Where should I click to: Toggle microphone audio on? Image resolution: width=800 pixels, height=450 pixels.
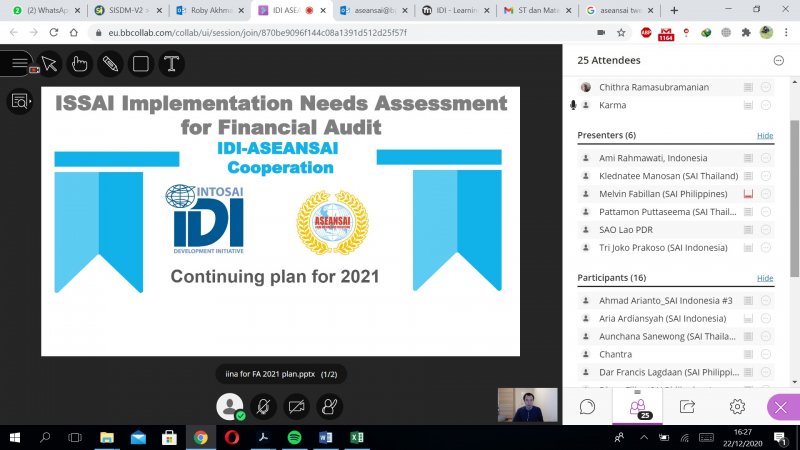tap(263, 406)
